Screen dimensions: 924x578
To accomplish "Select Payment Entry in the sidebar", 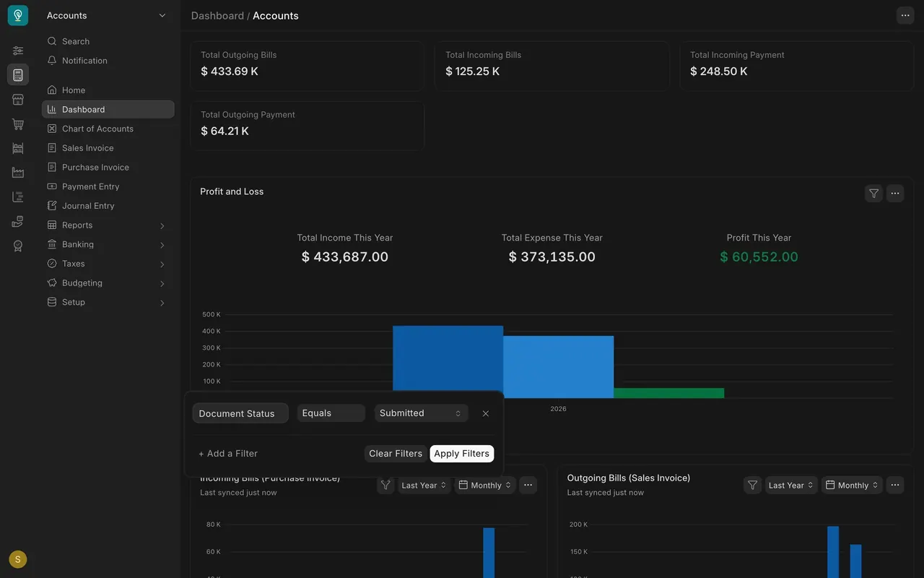I will pyautogui.click(x=108, y=186).
